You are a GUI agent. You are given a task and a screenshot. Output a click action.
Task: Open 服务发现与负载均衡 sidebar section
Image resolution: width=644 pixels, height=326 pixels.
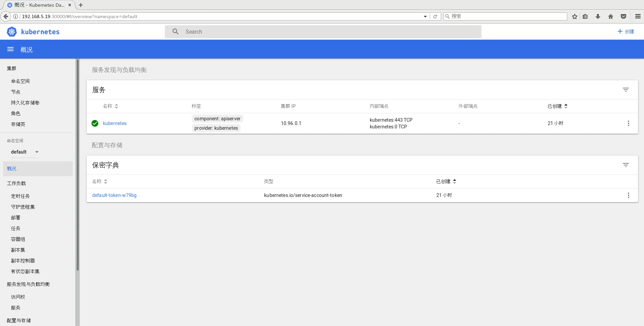[x=28, y=284]
